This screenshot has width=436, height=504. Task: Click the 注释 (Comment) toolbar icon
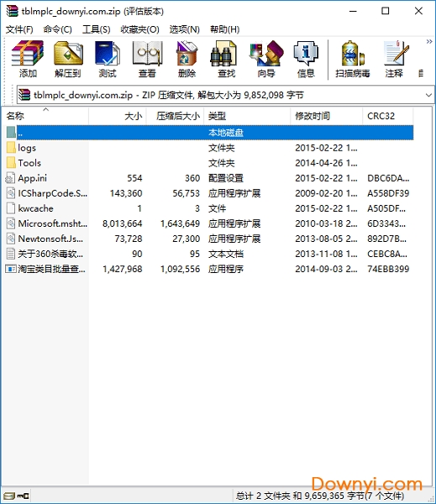click(x=394, y=59)
